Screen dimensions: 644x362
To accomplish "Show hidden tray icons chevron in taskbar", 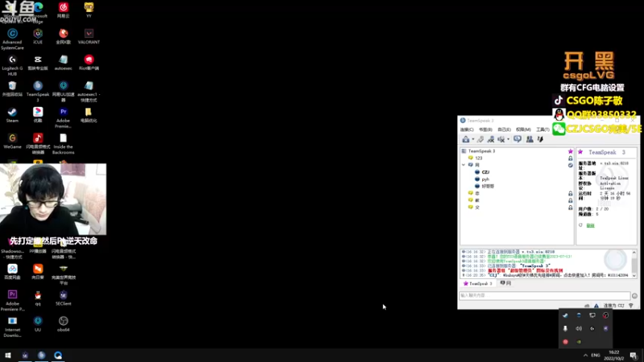I will [585, 356].
